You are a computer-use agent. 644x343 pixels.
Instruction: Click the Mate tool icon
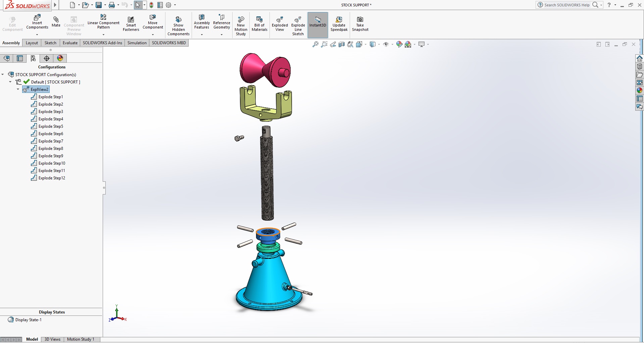(56, 19)
